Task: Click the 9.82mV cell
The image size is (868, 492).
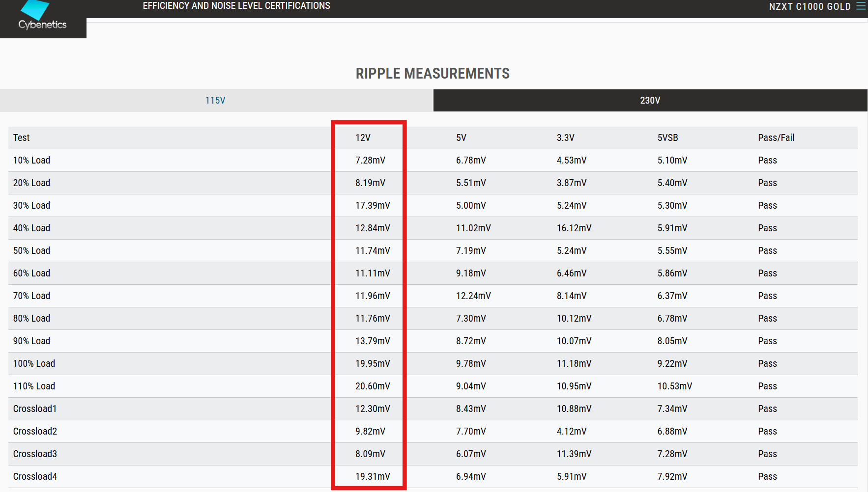Action: 370,432
